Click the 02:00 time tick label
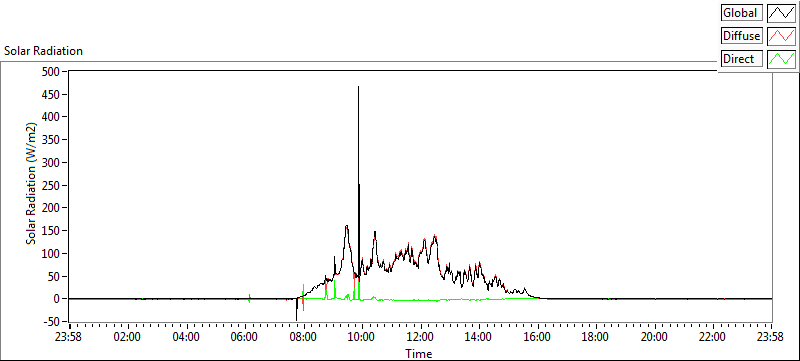Viewport: 800px width, 361px height. click(x=128, y=337)
